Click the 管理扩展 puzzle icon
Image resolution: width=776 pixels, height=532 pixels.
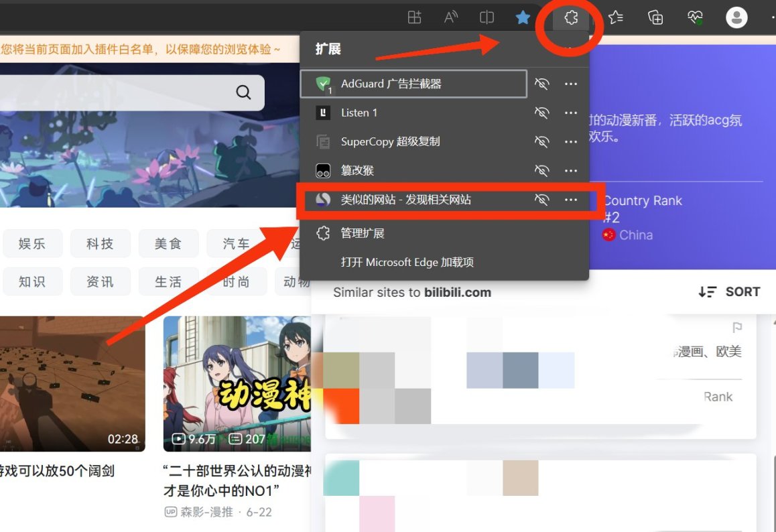point(323,233)
